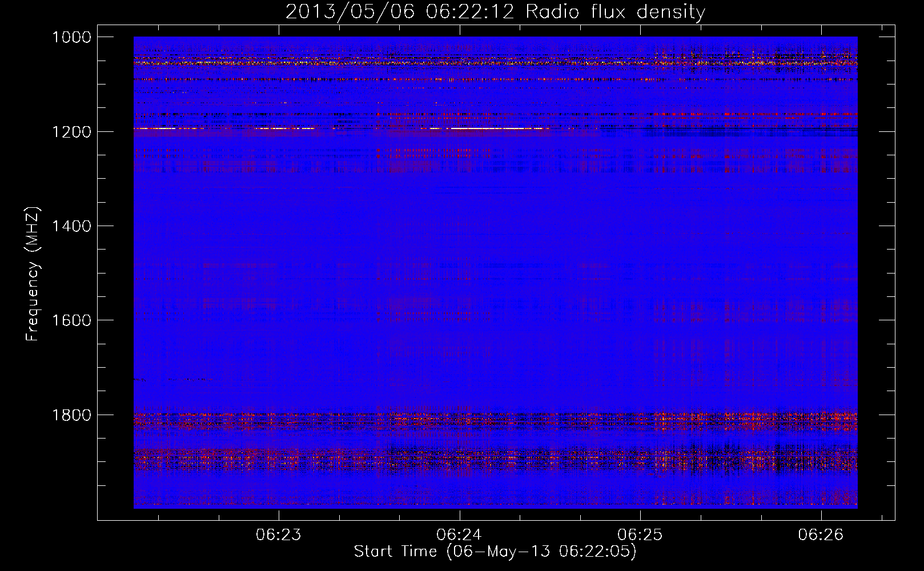The width and height of the screenshot is (924, 571).
Task: Select the 1400 frequency tick label
Action: pos(71,226)
